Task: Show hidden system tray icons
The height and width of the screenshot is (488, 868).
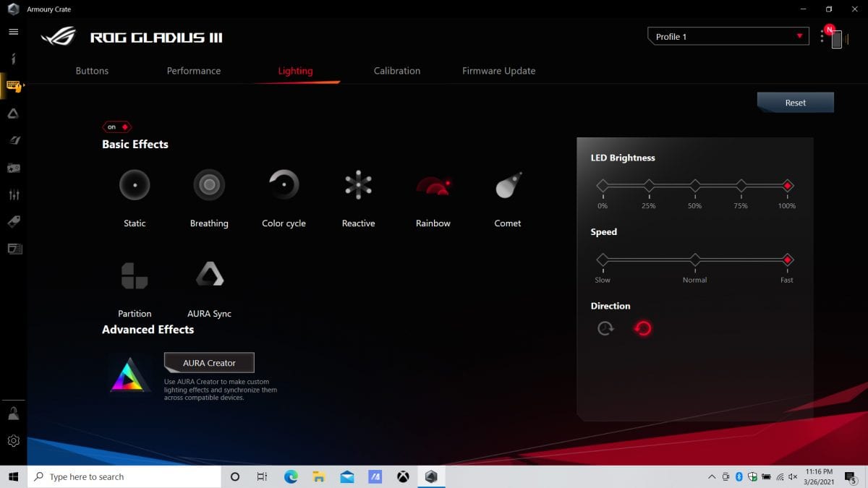Action: pos(712,477)
